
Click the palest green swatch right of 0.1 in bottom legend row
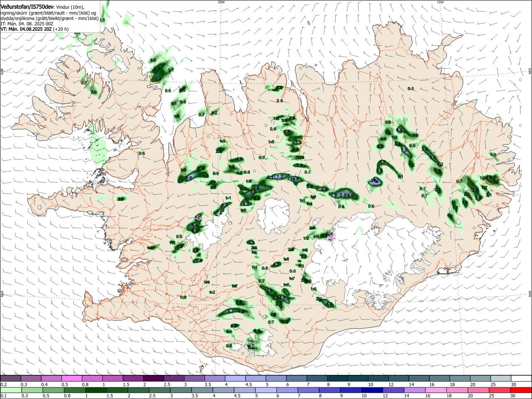(10, 390)
